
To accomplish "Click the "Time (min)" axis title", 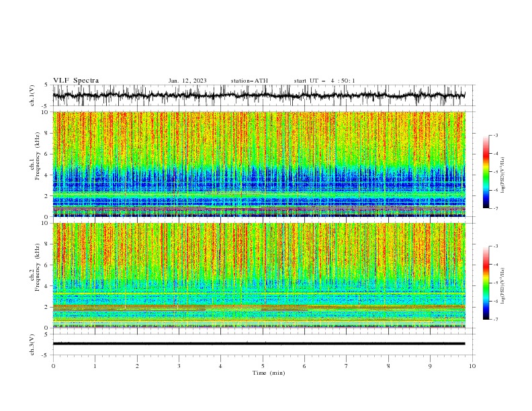I will pyautogui.click(x=269, y=373).
